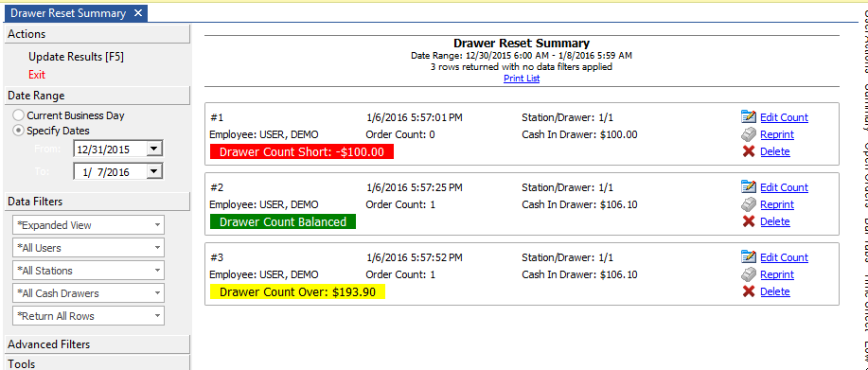Close the Drawer Reset Summary tab

pos(138,12)
